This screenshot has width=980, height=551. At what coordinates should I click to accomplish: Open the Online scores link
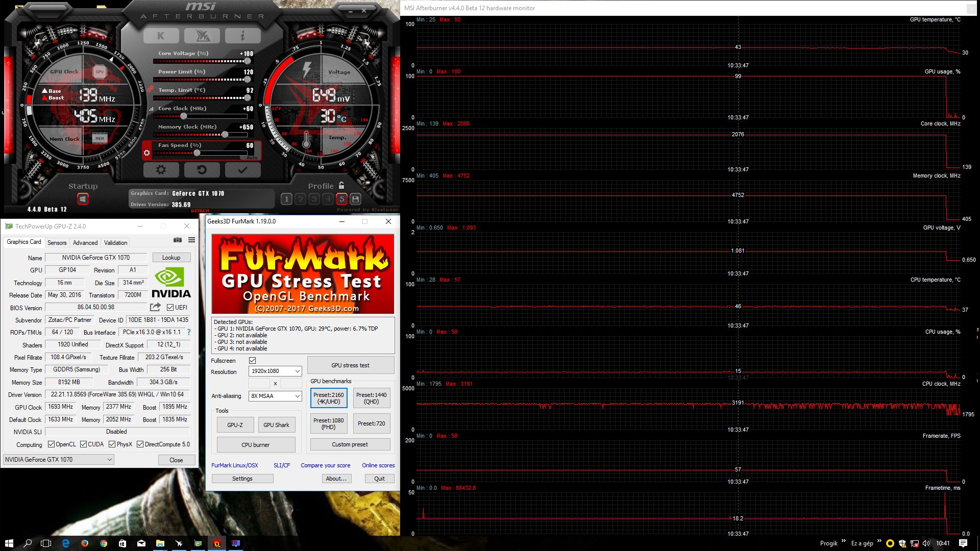click(378, 465)
